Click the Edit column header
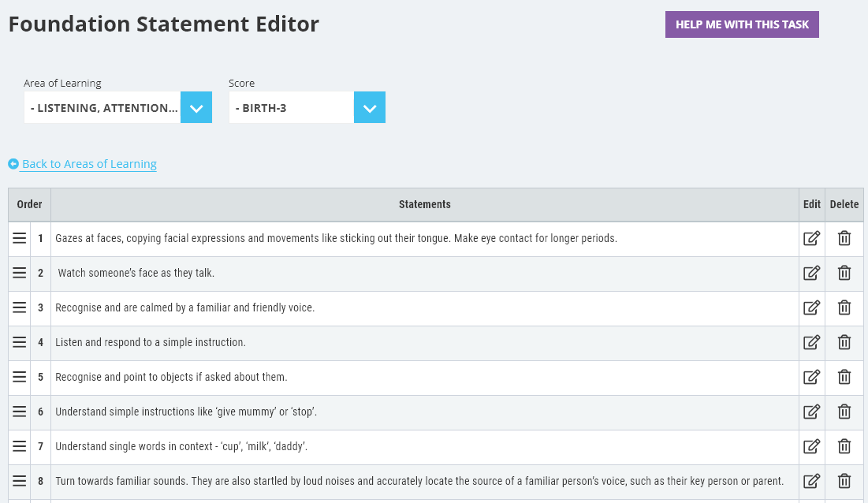 (811, 204)
